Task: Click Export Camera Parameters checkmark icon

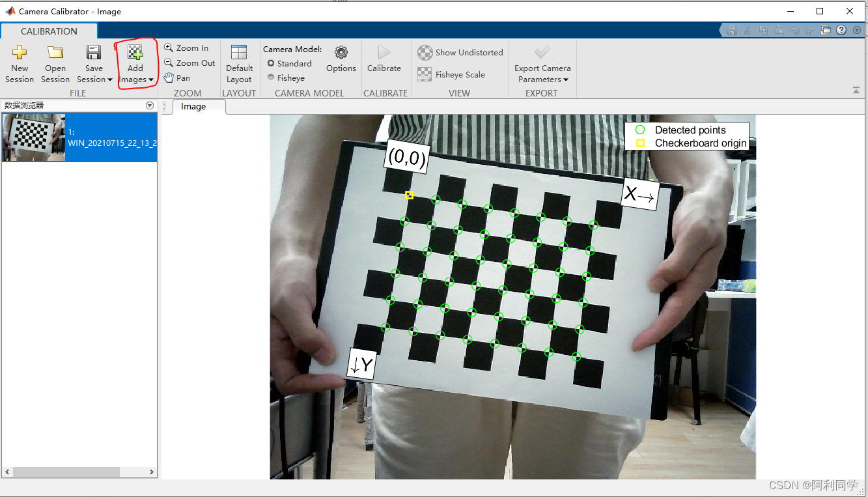Action: (542, 52)
